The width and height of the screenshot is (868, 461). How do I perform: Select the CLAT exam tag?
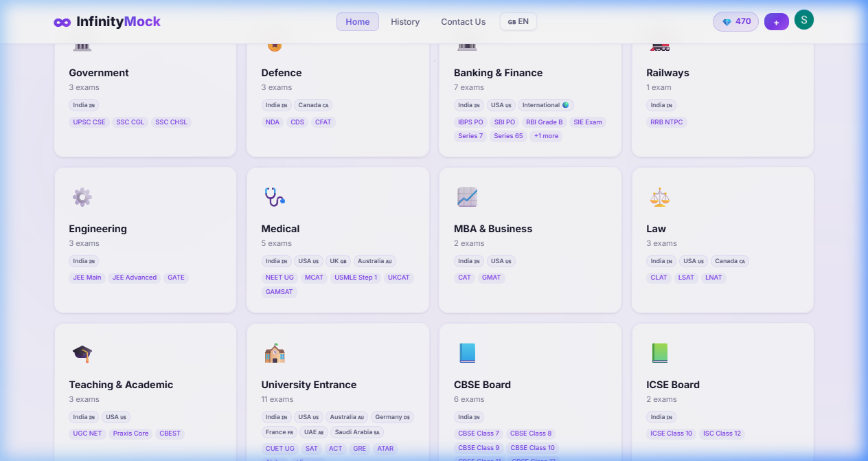click(x=659, y=278)
